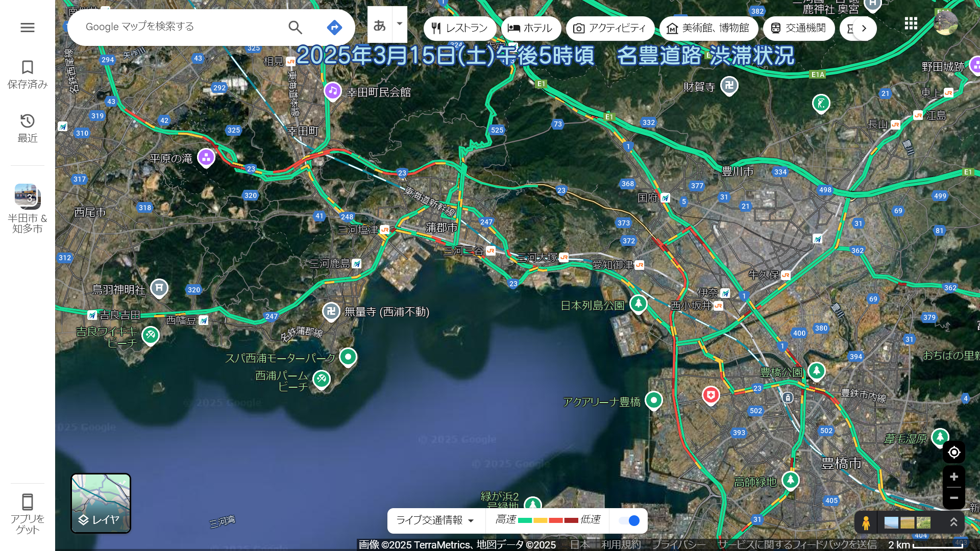Click the 幸田町民会館 purple music marker
980x551 pixels.
click(333, 91)
